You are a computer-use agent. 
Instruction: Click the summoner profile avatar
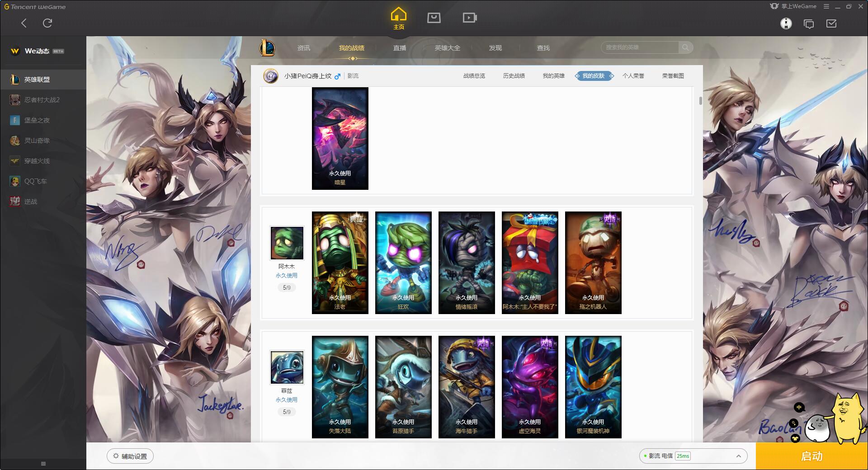click(x=271, y=76)
